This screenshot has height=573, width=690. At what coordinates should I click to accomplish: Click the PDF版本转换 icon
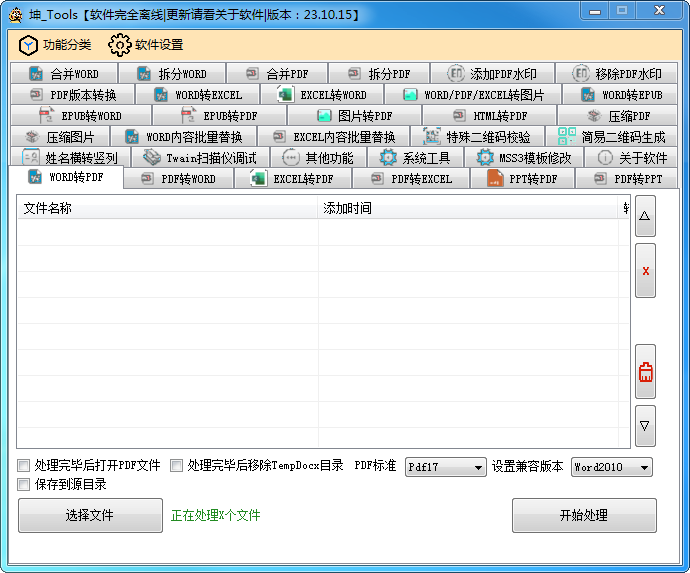tap(36, 94)
